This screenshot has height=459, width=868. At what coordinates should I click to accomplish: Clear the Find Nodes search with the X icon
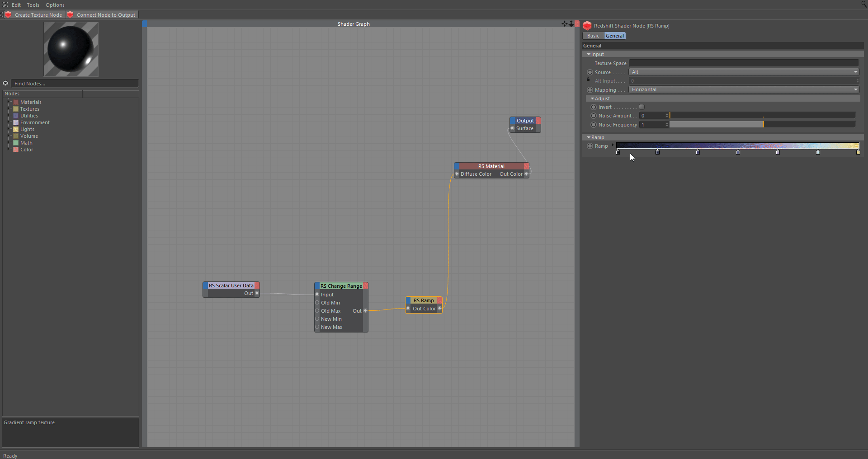pos(5,83)
